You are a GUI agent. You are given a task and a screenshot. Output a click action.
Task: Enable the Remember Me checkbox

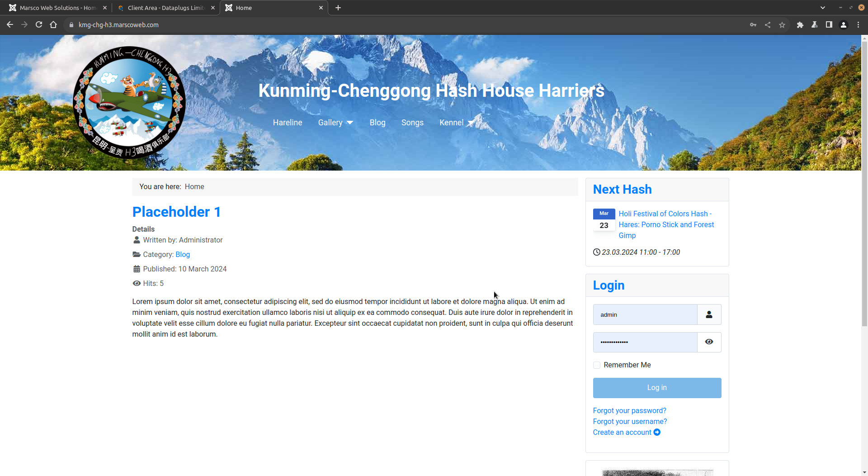597,365
